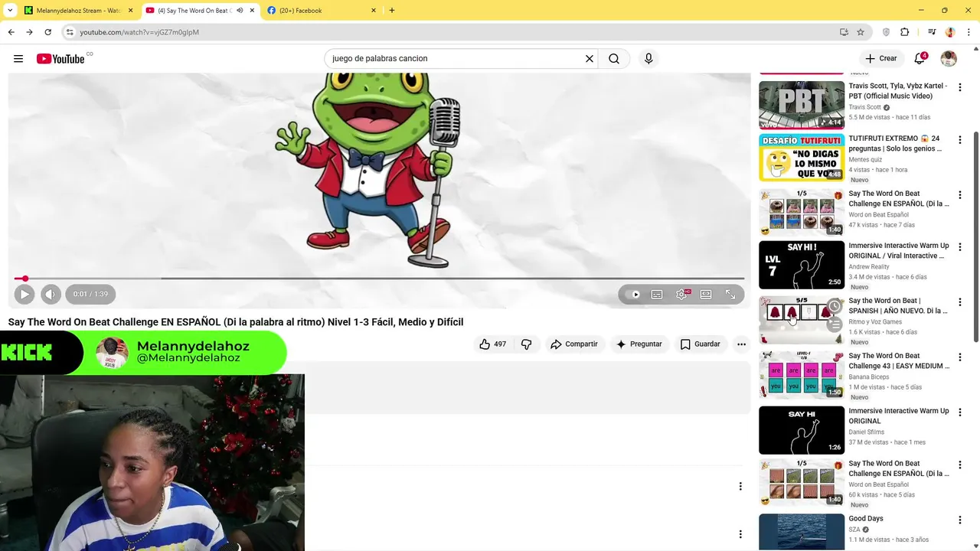
Task: Open the Good Days video title link
Action: 866,519
